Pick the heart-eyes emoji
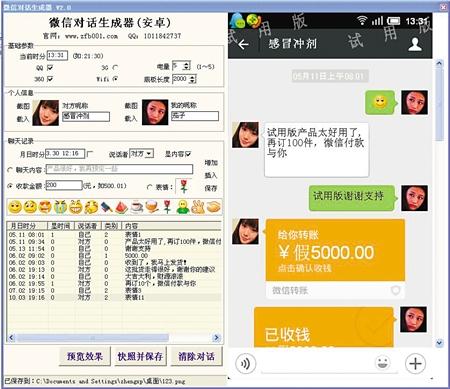450x389 pixels. pos(45,207)
